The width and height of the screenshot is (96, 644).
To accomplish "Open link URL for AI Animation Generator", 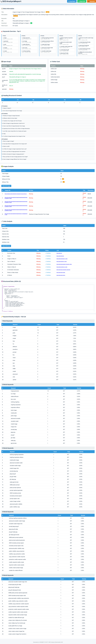I will [63, 270].
